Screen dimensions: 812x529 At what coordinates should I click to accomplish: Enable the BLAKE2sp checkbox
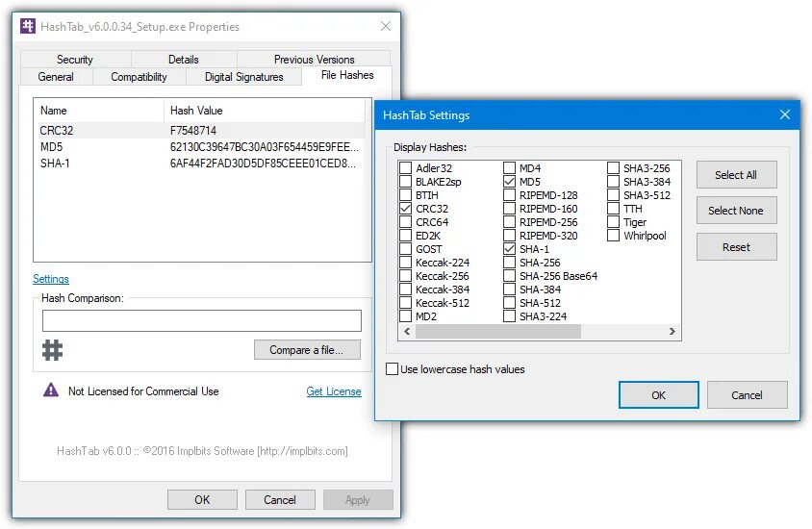(x=405, y=181)
